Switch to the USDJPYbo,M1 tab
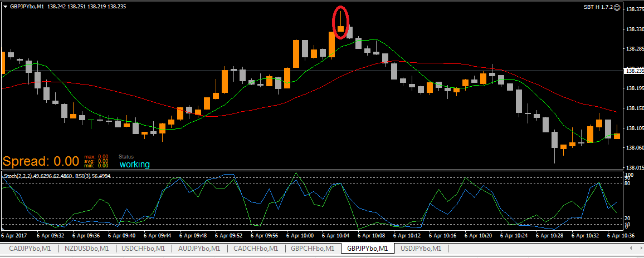This screenshot has width=644, height=258. tap(421, 249)
